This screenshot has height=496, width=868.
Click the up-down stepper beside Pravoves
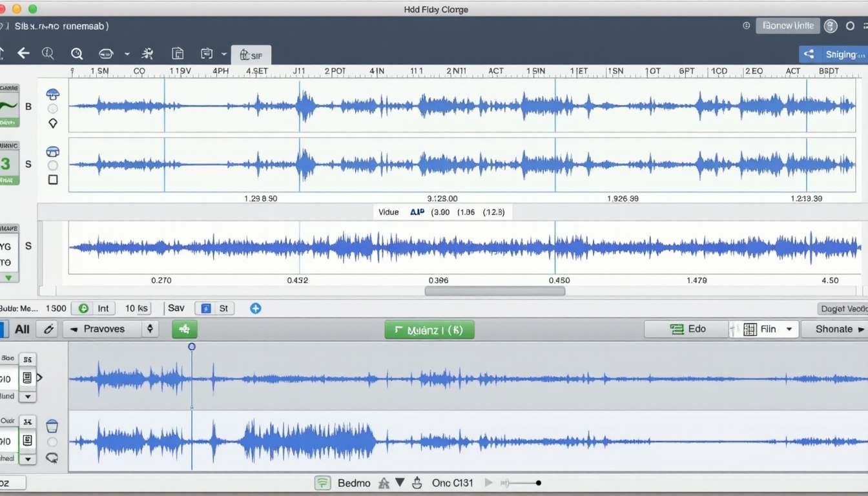click(x=150, y=329)
